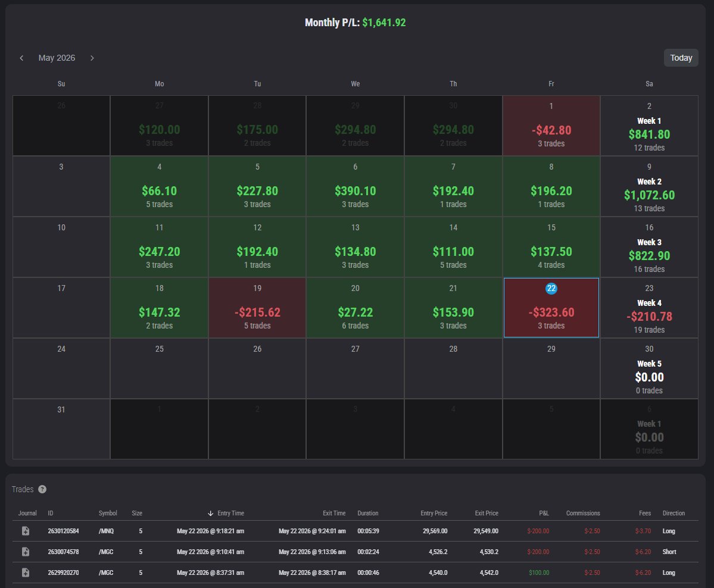This screenshot has height=588, width=714.
Task: Sort trades by Duration column
Action: [368, 513]
